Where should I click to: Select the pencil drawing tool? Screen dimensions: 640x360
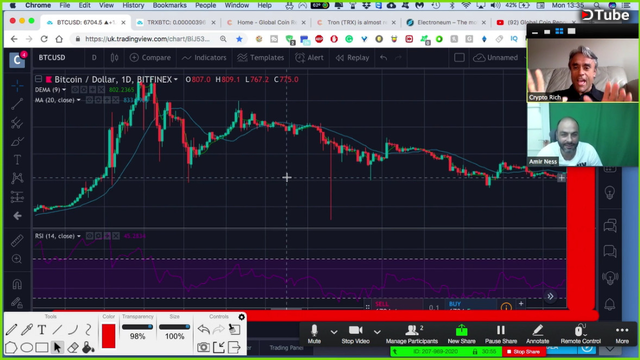[11, 329]
